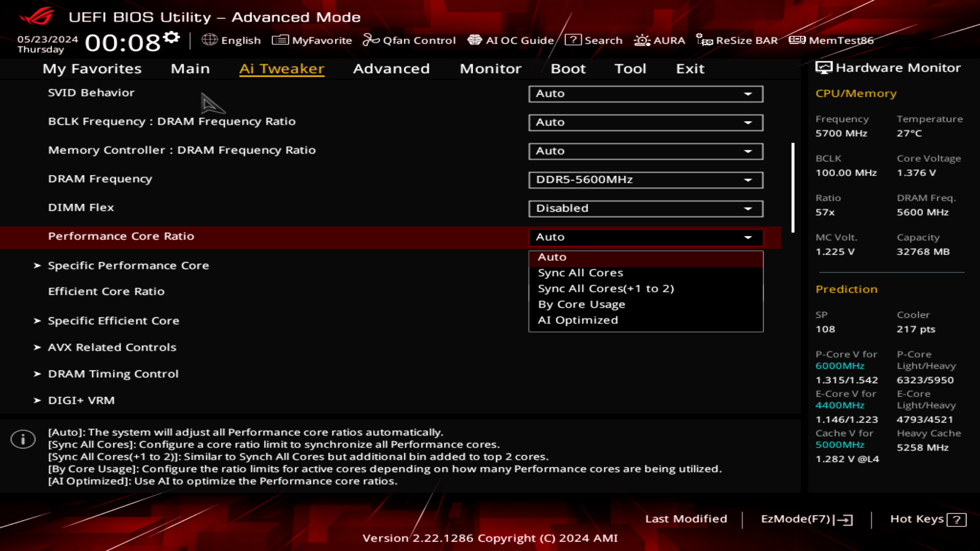Expand the DRAM Timing Control section
This screenshot has width=980, height=551.
pyautogui.click(x=112, y=373)
